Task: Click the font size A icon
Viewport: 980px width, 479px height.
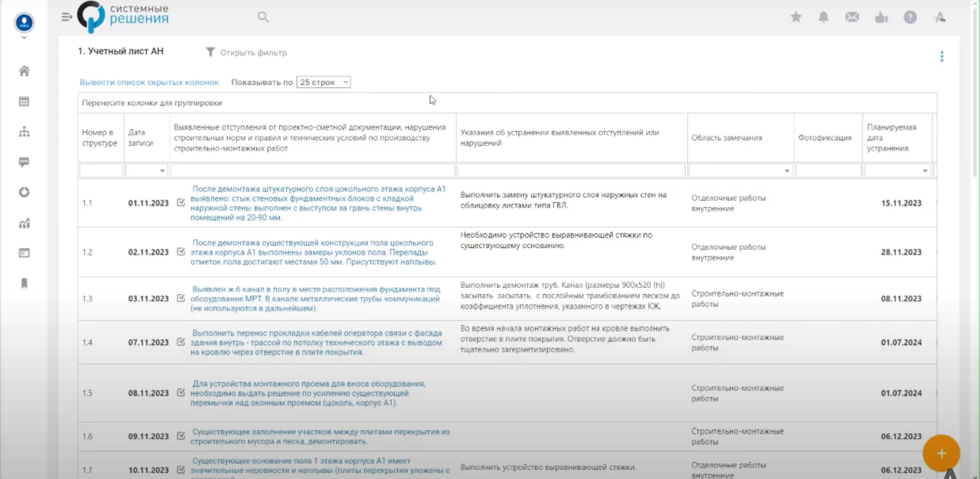Action: pos(940,17)
